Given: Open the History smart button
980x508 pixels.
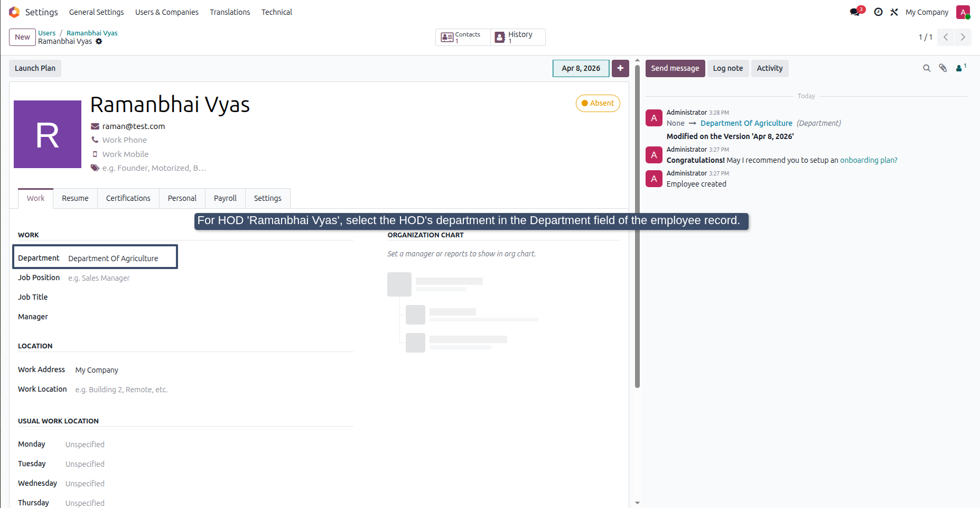Looking at the screenshot, I should tap(518, 37).
